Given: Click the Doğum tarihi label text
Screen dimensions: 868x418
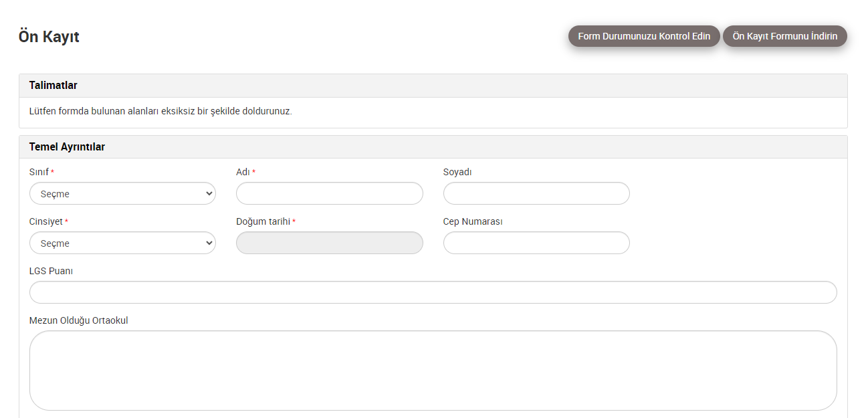Looking at the screenshot, I should (x=263, y=222).
